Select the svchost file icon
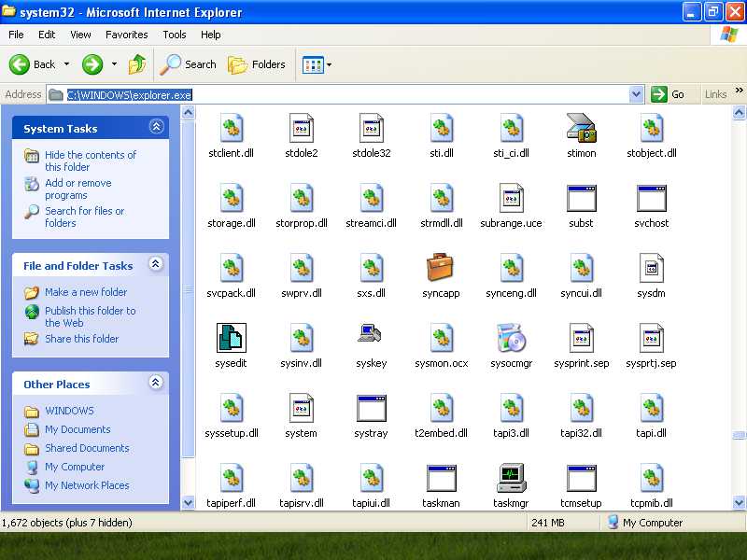 pos(651,198)
